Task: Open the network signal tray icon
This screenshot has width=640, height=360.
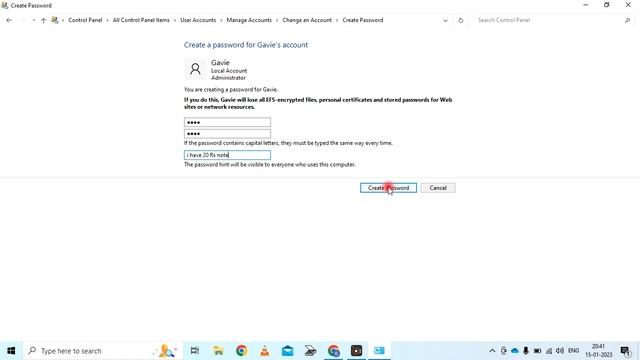Action: pos(549,351)
